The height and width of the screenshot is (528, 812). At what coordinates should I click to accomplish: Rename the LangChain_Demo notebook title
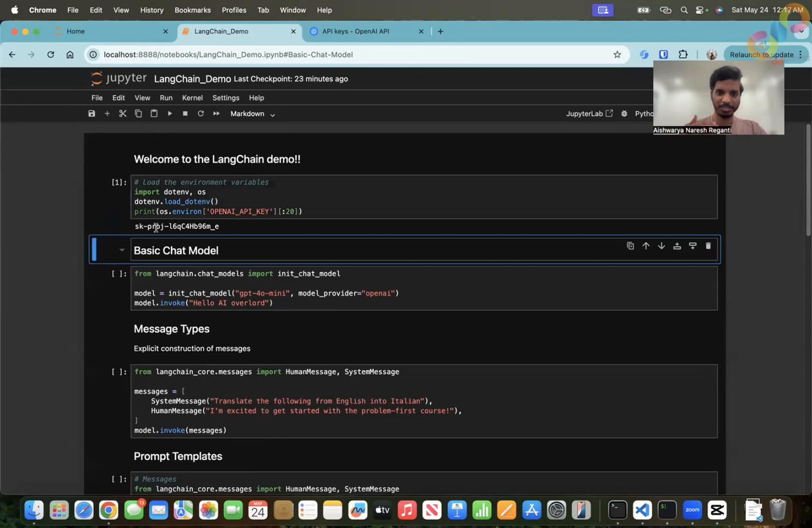193,79
